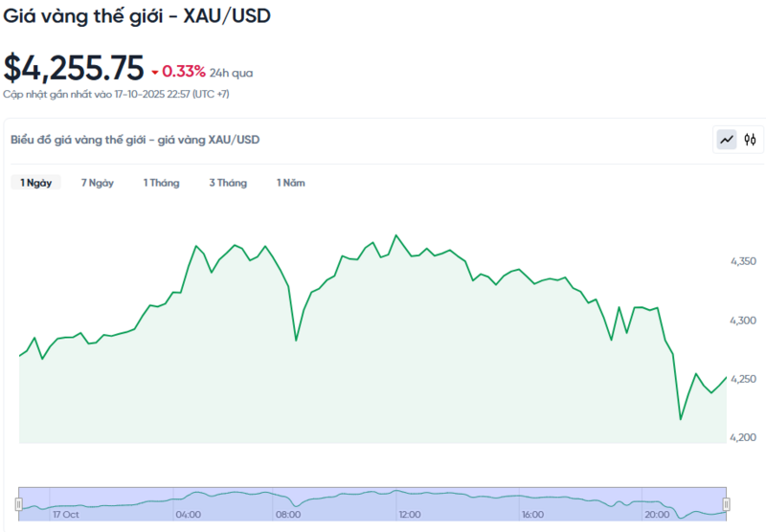The width and height of the screenshot is (766, 532).
Task: Click the red down arrow beside 0.33%
Action: 155,72
